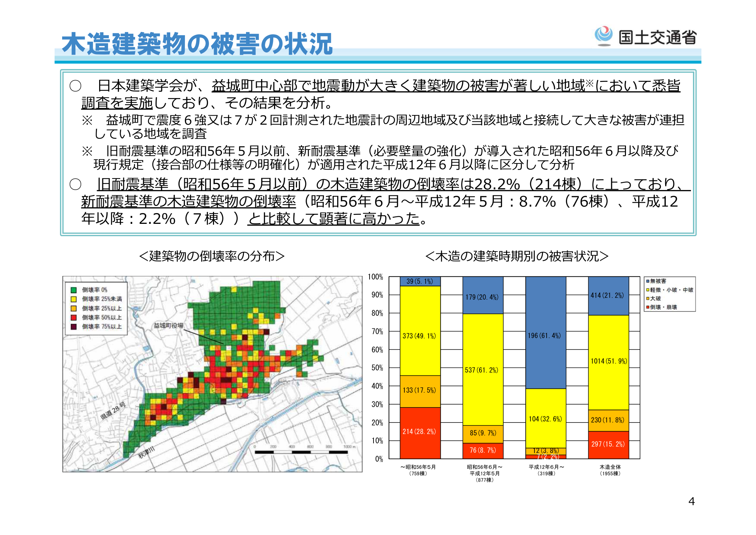The height and width of the screenshot is (535, 756).
Task: Click yellow bar segment labeled 104 (32.6%)
Action: click(546, 418)
